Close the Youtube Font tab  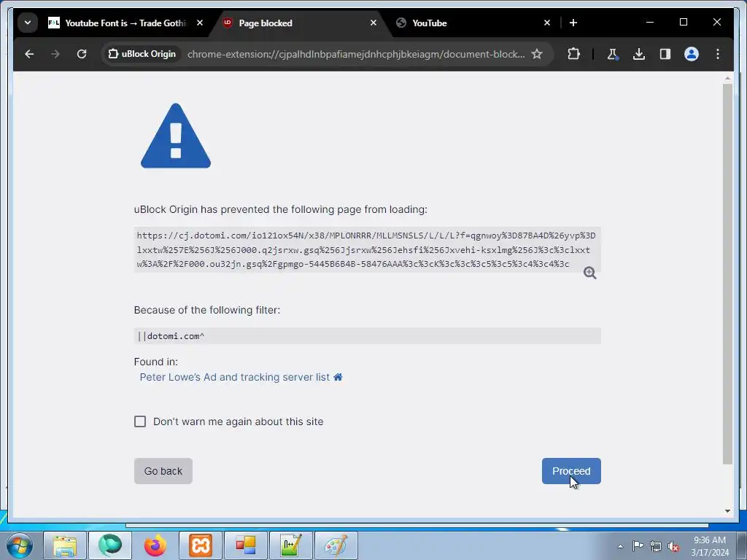(200, 23)
